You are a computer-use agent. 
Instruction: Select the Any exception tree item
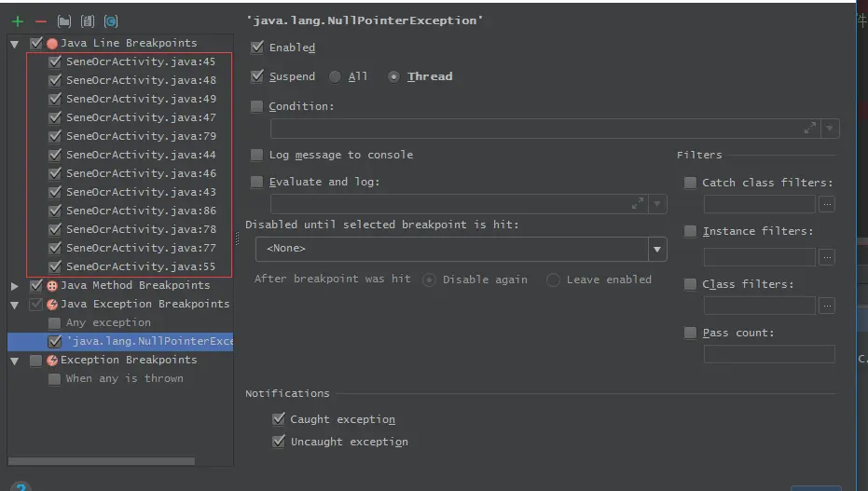click(x=108, y=322)
